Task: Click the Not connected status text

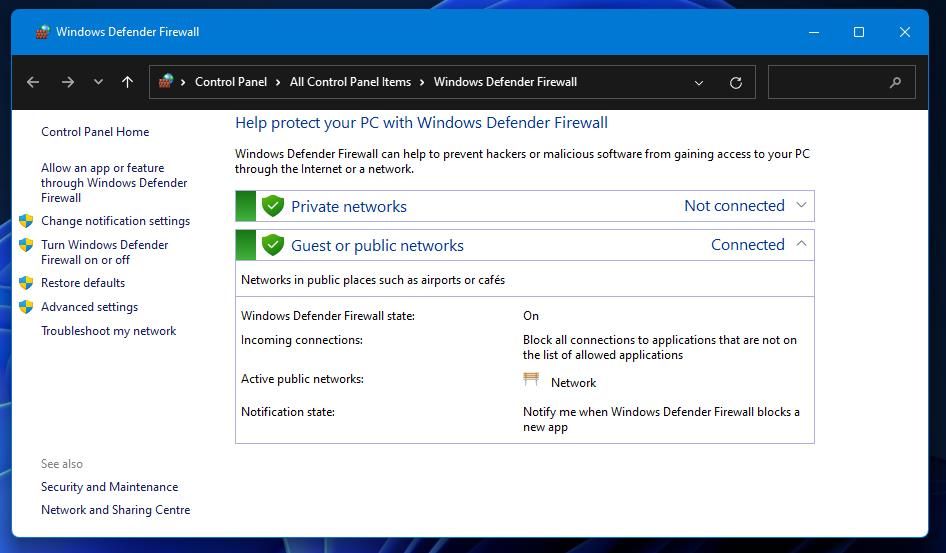Action: pyautogui.click(x=734, y=206)
